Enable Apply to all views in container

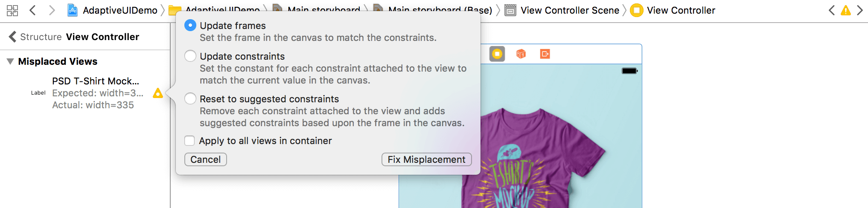(189, 141)
